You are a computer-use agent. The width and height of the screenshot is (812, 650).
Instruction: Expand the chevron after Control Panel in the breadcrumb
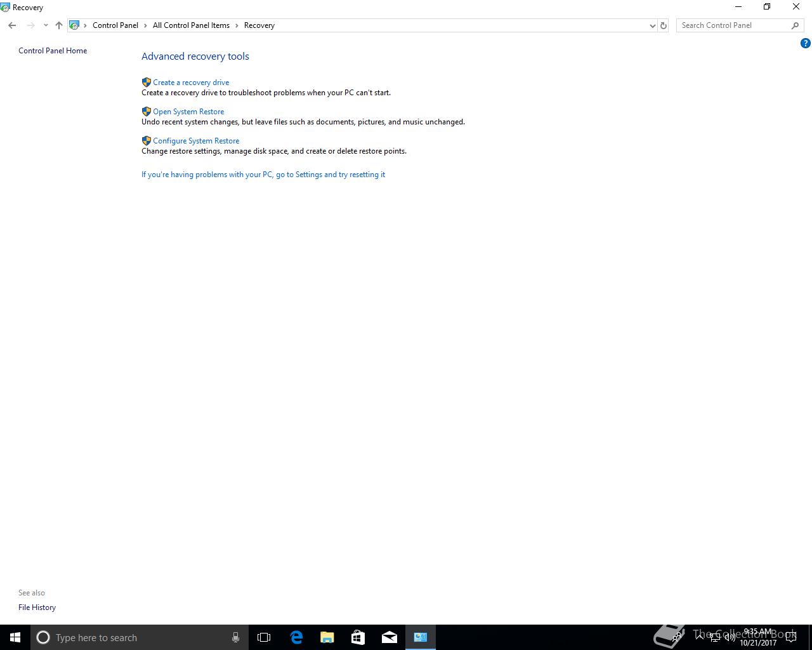click(x=145, y=25)
